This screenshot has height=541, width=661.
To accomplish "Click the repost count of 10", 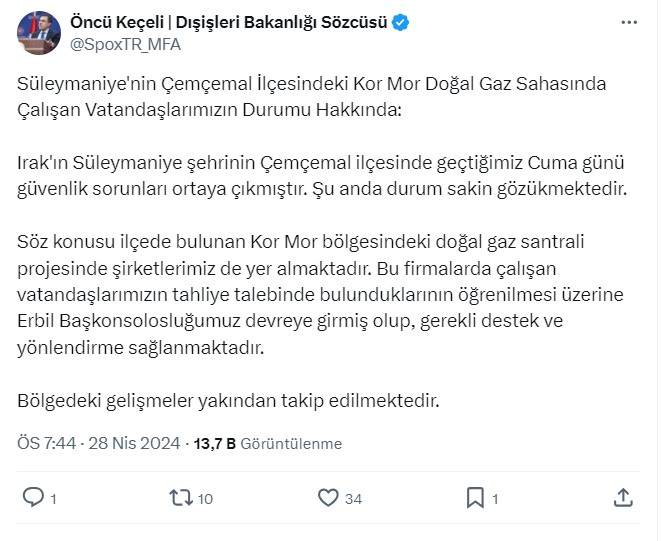I will (x=204, y=498).
